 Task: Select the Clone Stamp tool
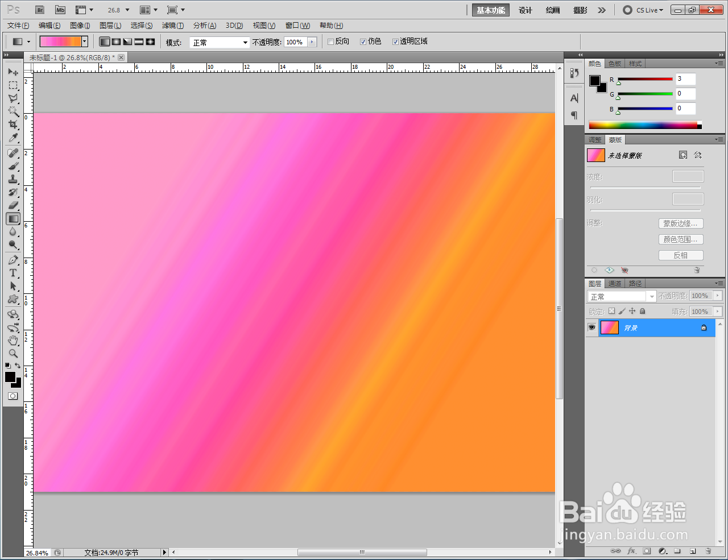[13, 179]
